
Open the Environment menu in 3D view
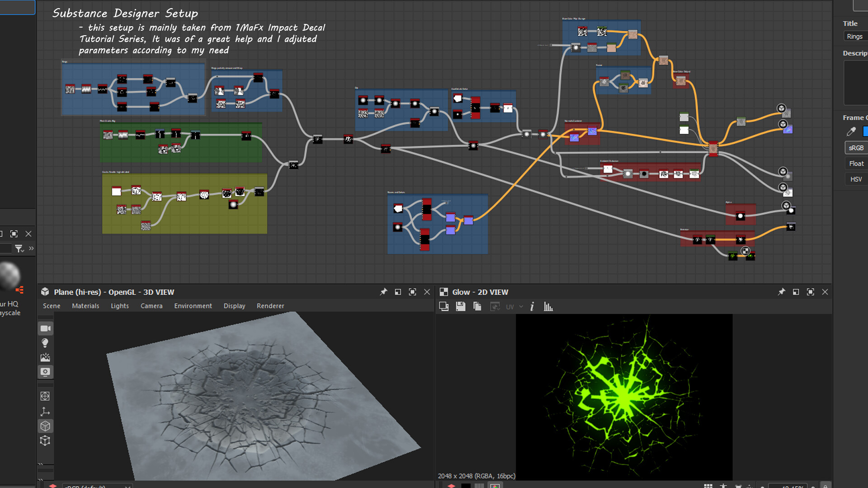coord(193,306)
